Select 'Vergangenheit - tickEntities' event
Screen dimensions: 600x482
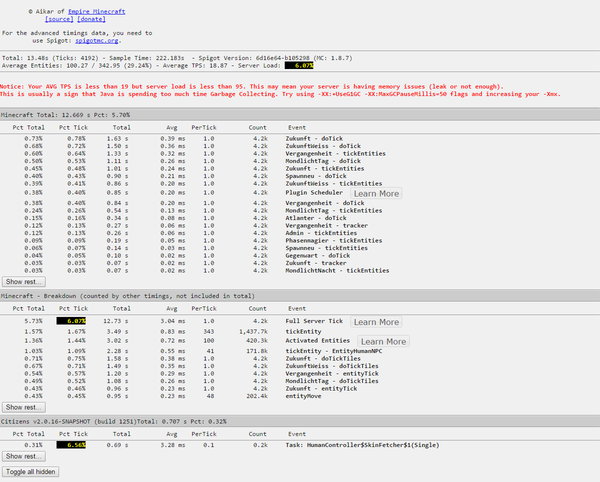(x=336, y=153)
